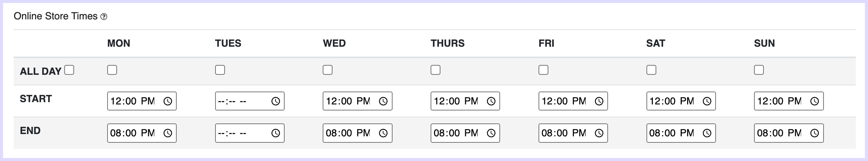Check the Sunday all day box
Screen dimensions: 868x161
[759, 70]
